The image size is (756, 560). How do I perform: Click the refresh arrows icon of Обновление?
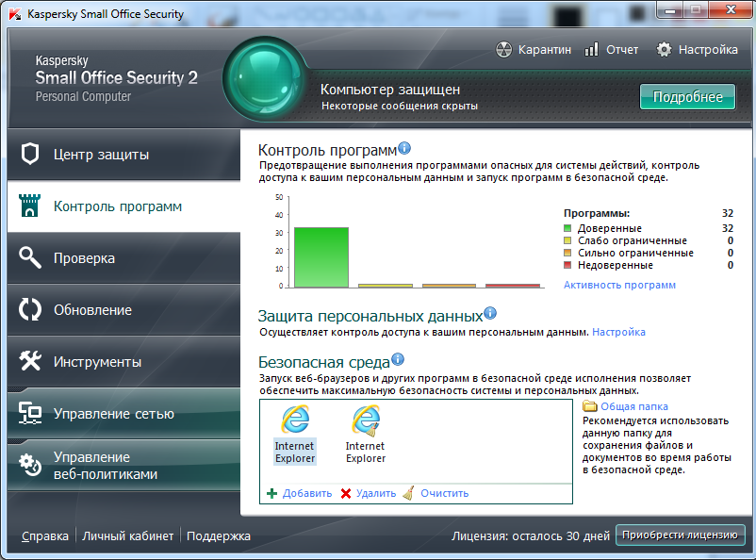click(30, 309)
